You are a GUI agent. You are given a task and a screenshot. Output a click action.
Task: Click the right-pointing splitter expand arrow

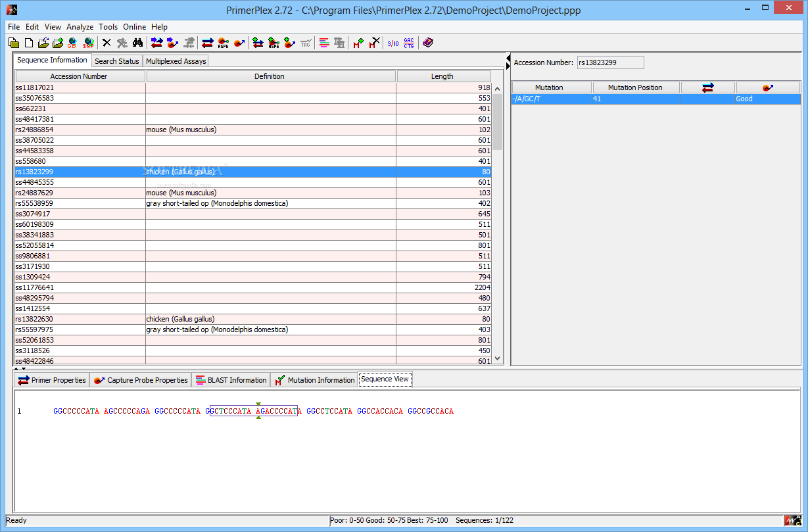tap(508, 67)
